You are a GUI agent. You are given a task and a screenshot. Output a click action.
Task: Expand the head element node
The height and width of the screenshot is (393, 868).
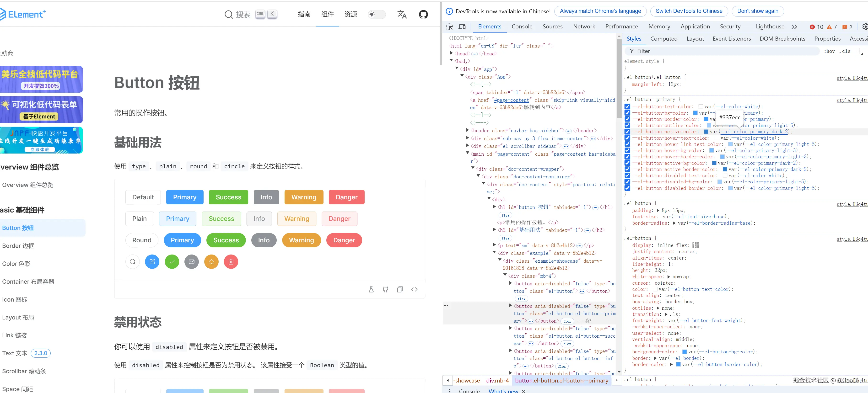point(452,53)
